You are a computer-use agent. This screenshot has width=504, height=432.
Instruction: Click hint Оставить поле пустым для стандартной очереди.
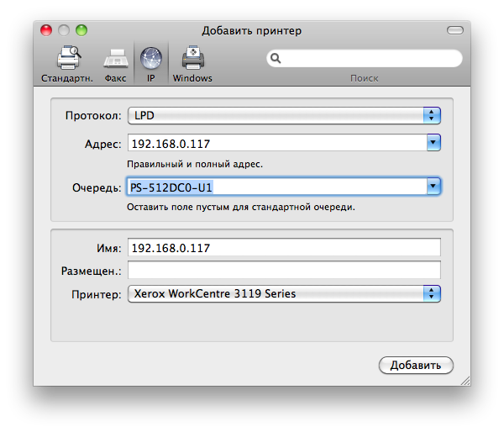[x=241, y=207]
